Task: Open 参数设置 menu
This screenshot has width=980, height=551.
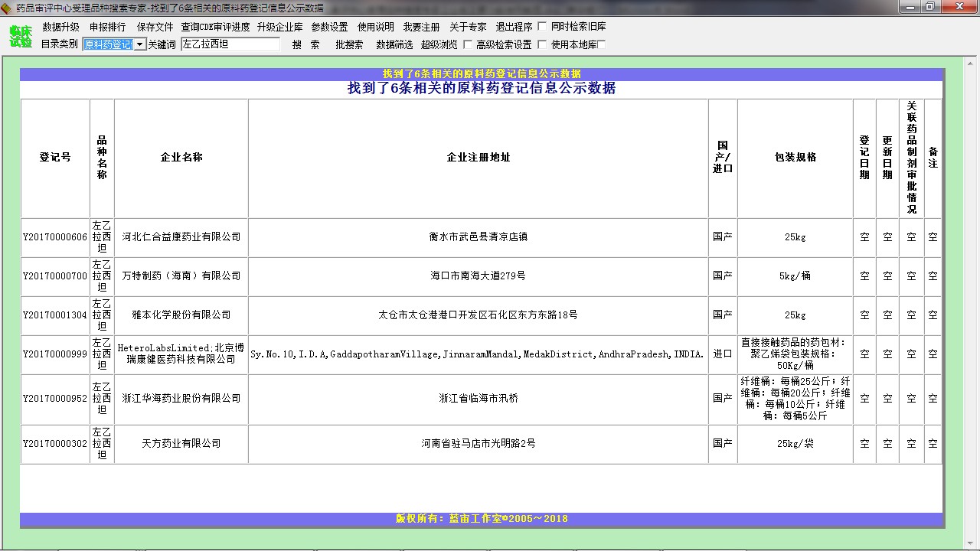Action: (329, 27)
